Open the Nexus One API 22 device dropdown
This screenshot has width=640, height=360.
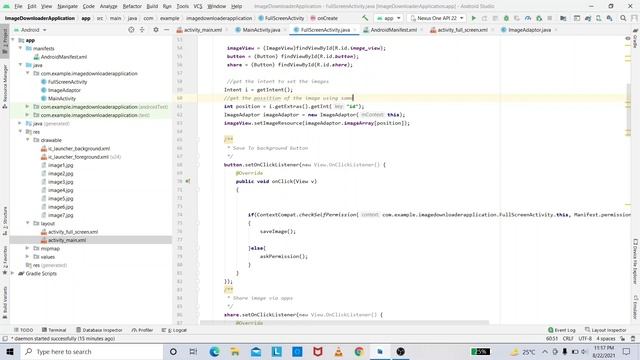[437, 18]
